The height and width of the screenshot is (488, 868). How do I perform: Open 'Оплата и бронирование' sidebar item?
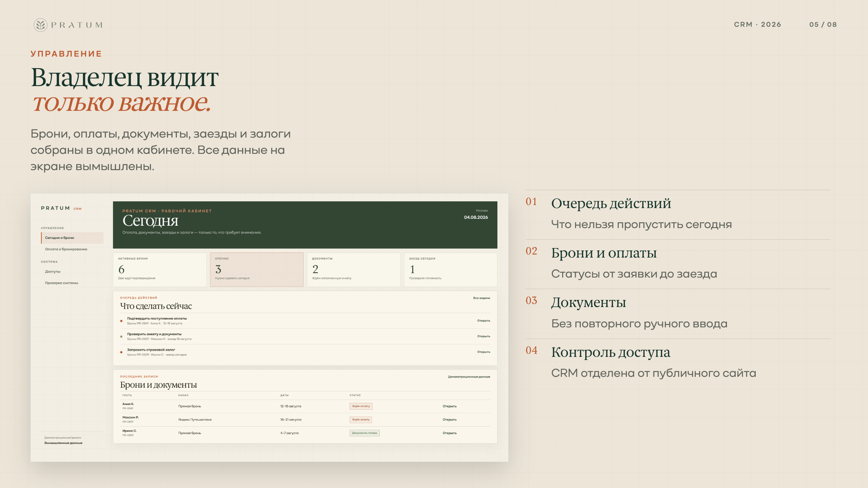[66, 249]
